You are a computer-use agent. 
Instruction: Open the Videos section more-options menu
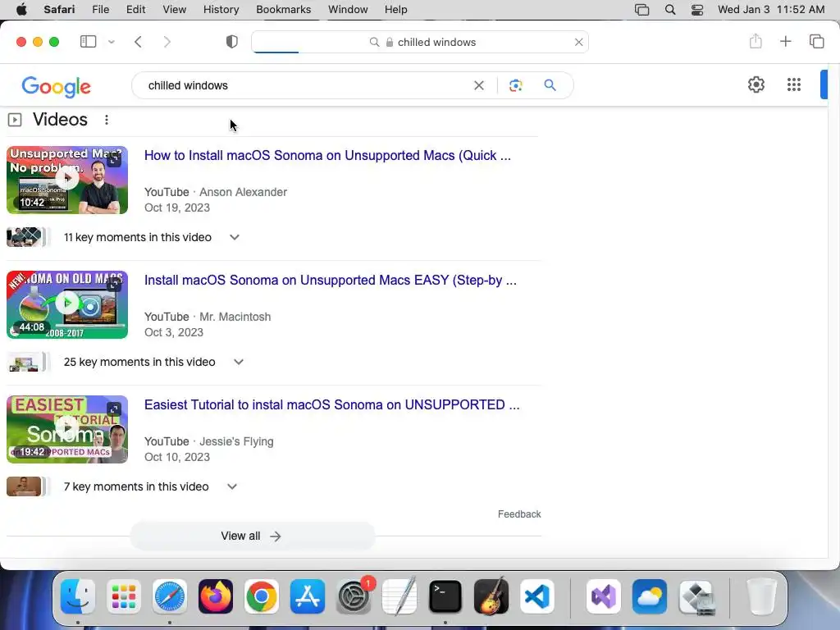(107, 120)
